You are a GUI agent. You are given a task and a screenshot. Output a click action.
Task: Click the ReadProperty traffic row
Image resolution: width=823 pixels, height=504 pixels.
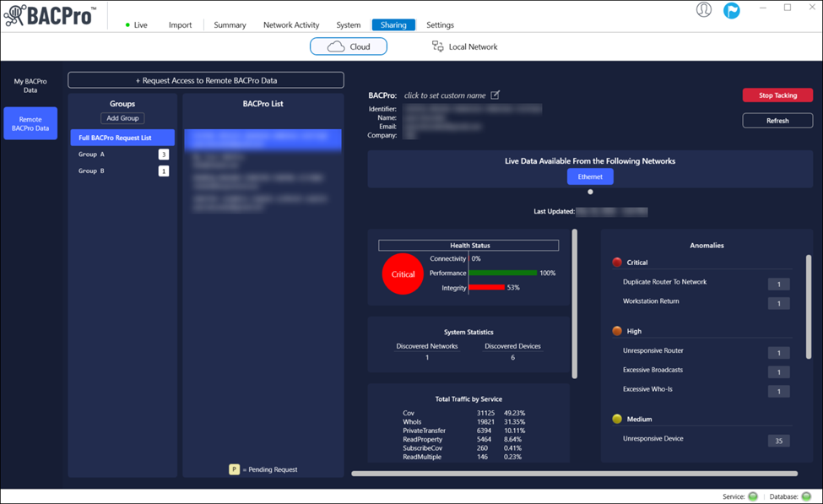(464, 440)
